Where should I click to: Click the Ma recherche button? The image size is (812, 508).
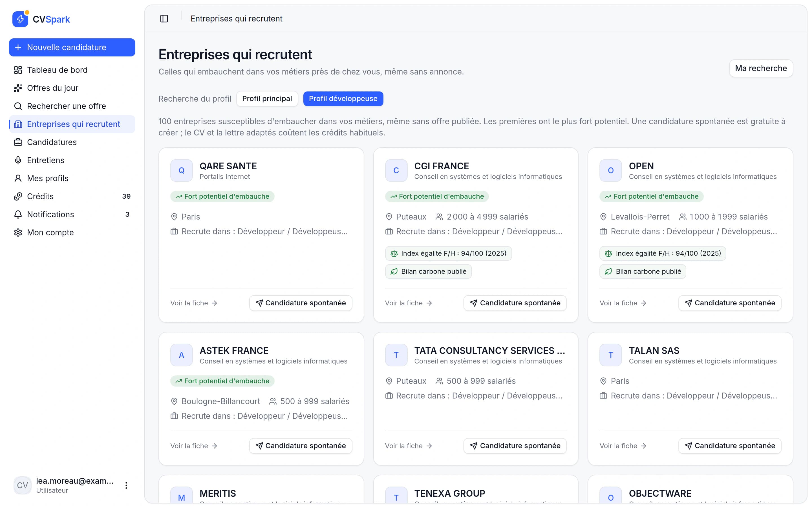(761, 68)
